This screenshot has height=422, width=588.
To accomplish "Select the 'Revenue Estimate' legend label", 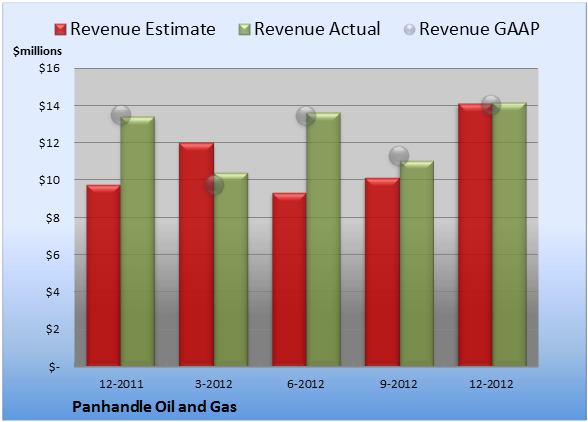I will click(x=143, y=29).
